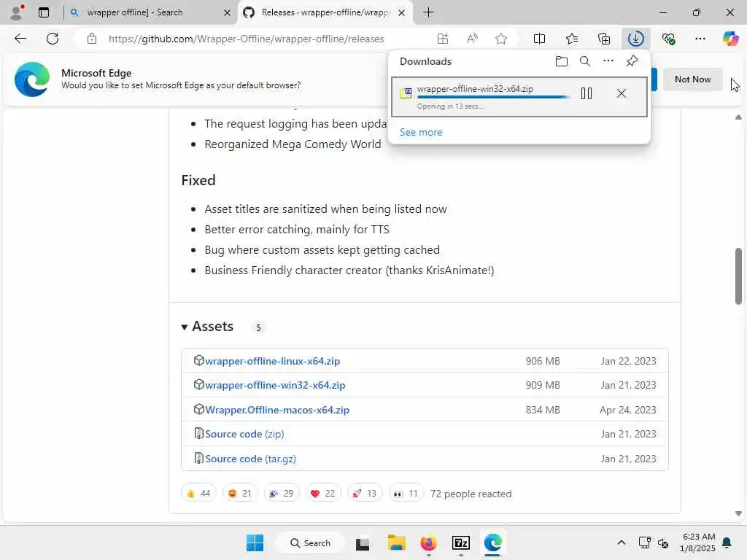Click hooray reaction with 29
Image resolution: width=747 pixels, height=560 pixels.
point(281,494)
